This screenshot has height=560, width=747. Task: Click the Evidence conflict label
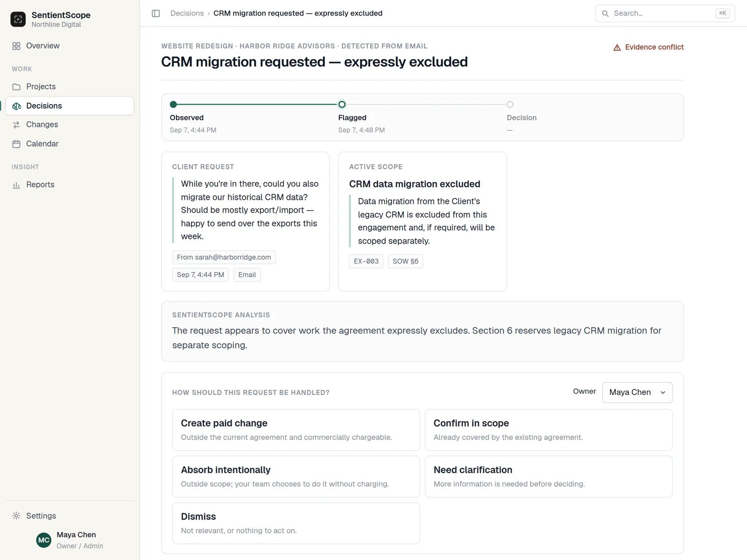coord(654,47)
